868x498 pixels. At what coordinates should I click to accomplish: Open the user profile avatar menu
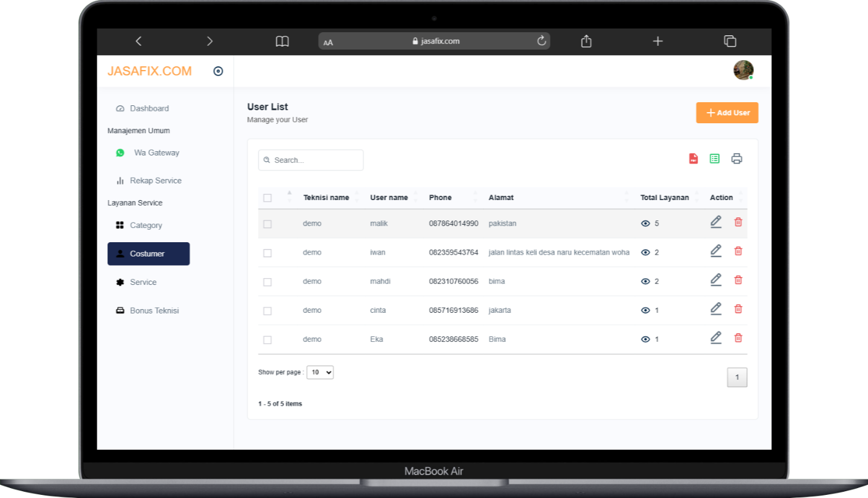743,70
